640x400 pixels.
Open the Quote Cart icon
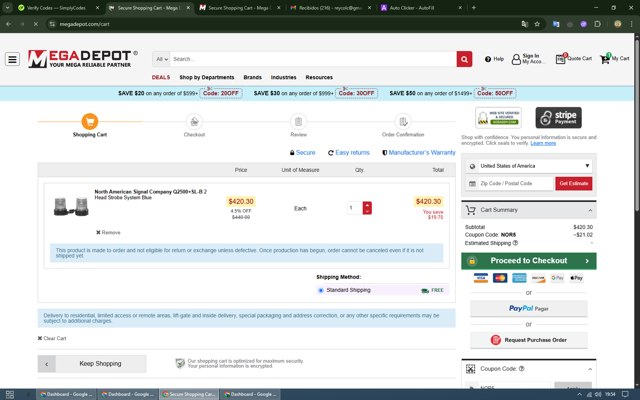[x=573, y=59]
